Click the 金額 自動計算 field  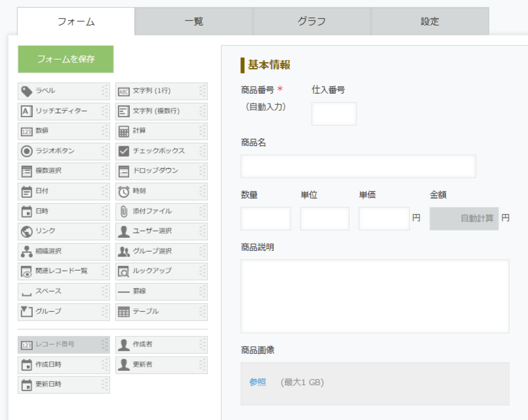464,219
